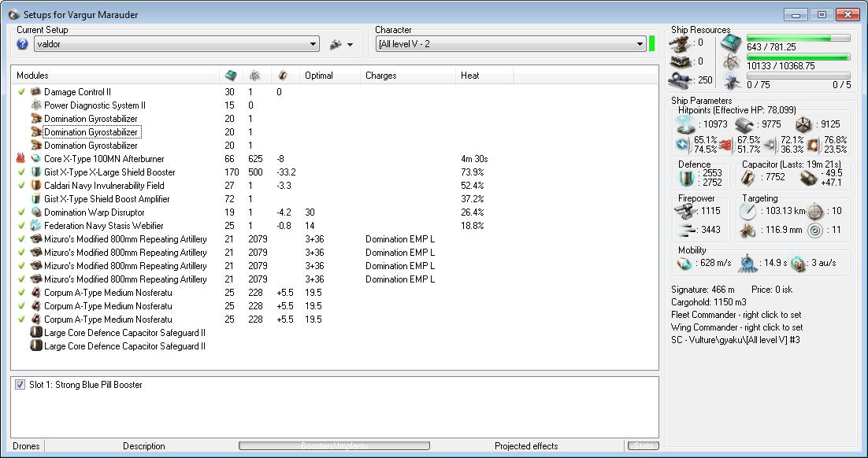Click the Price: 0 isk value

click(772, 290)
